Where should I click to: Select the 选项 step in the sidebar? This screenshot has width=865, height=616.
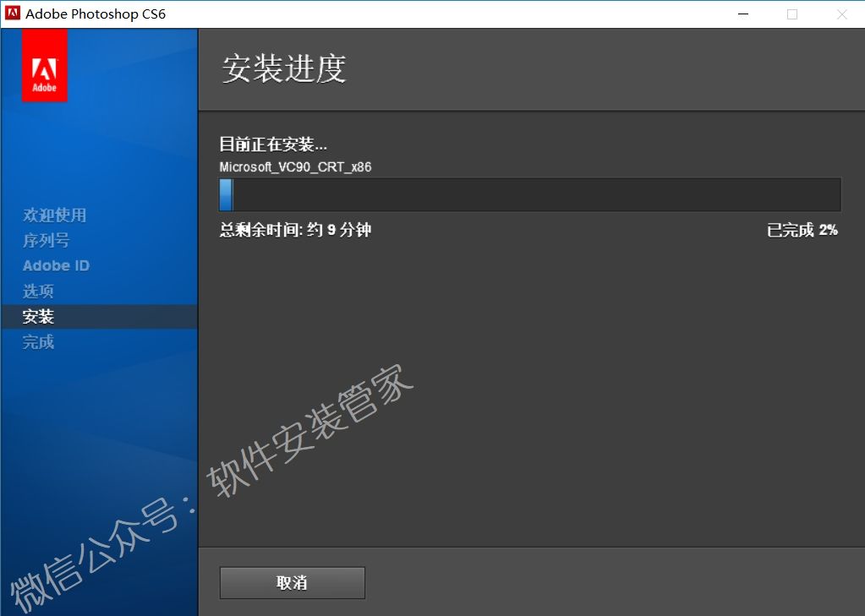pos(38,292)
